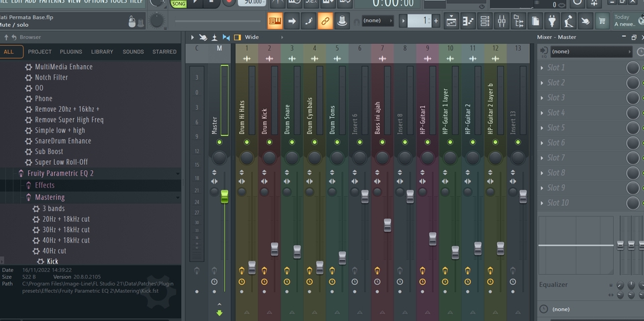Switch to the PROJECT browser tab
The width and height of the screenshot is (644, 321).
(x=40, y=52)
